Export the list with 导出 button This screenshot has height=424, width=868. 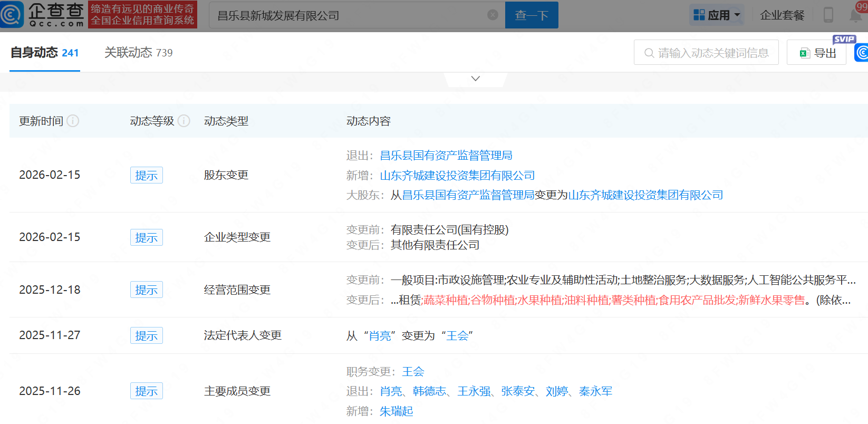816,53
